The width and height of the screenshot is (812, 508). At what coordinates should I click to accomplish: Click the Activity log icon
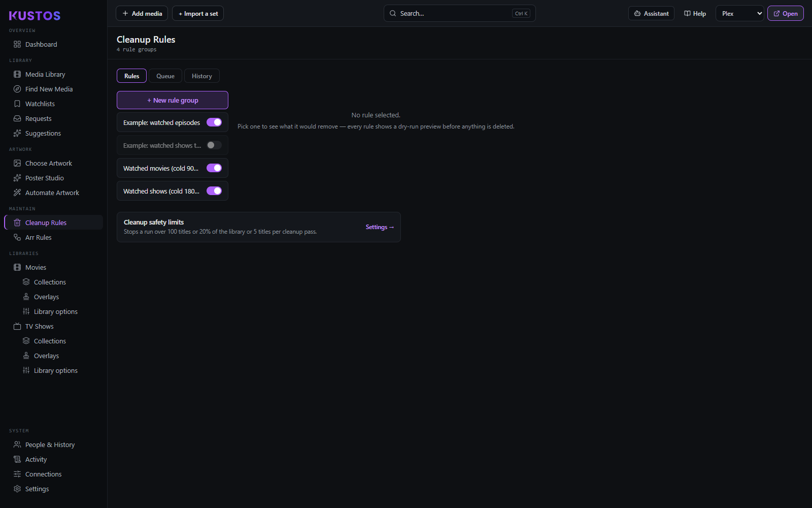17,459
